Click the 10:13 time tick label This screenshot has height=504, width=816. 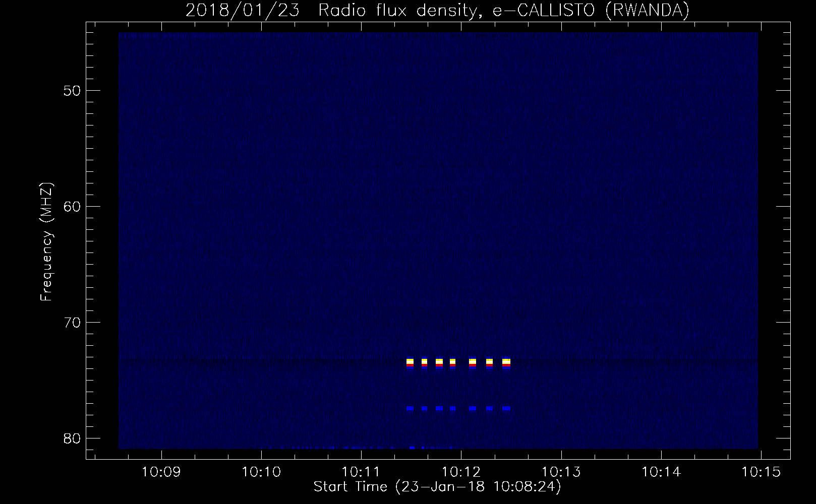coord(561,472)
